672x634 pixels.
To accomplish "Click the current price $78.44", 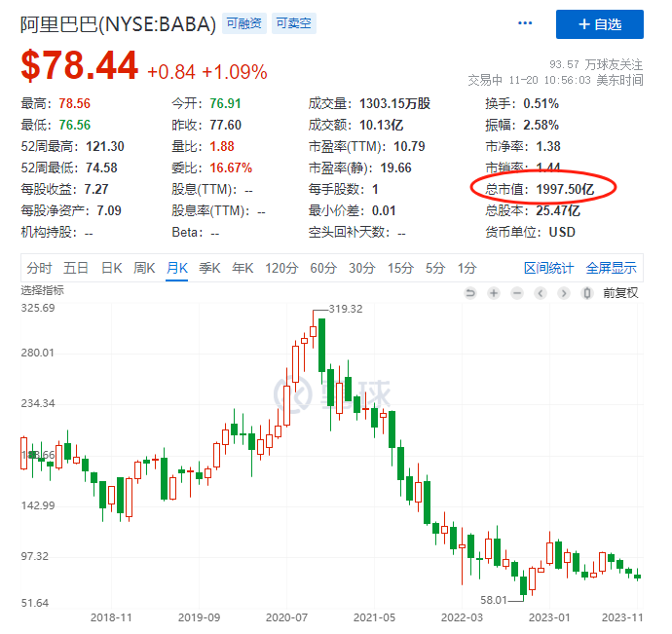I will [79, 65].
